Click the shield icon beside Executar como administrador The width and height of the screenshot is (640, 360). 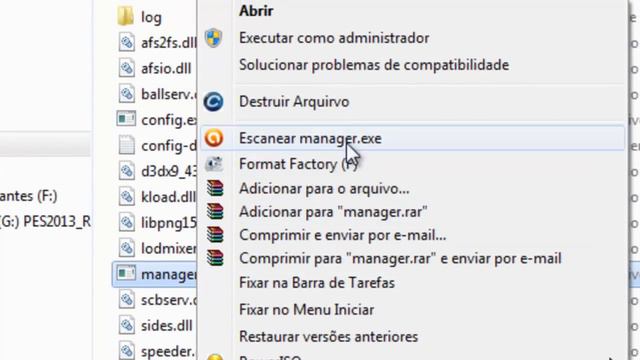coord(213,38)
